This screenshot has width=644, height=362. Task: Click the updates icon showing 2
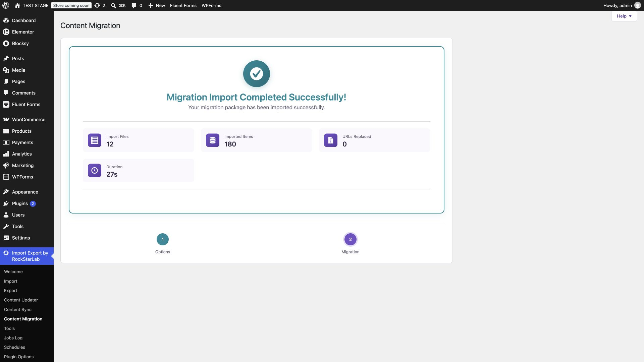click(x=97, y=5)
